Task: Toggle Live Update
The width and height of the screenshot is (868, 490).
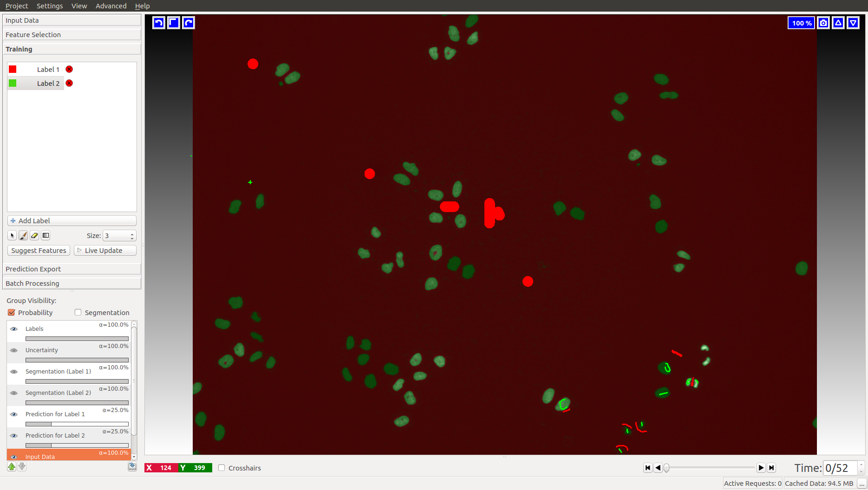Action: 105,251
